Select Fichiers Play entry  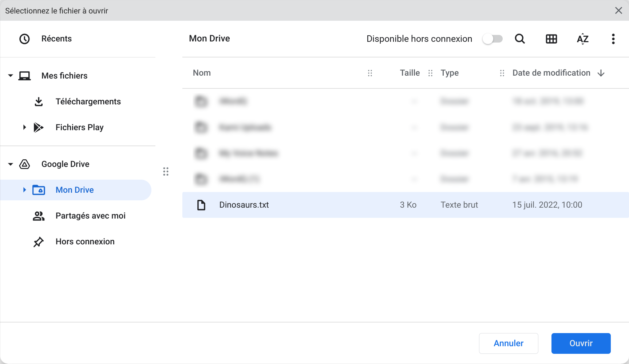[80, 127]
